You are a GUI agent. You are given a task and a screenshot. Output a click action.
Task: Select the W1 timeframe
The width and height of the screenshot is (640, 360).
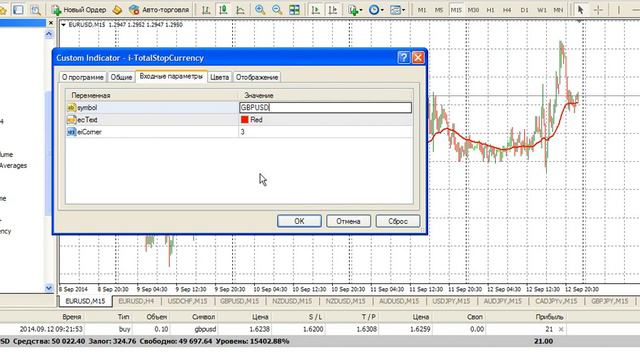pos(542,9)
